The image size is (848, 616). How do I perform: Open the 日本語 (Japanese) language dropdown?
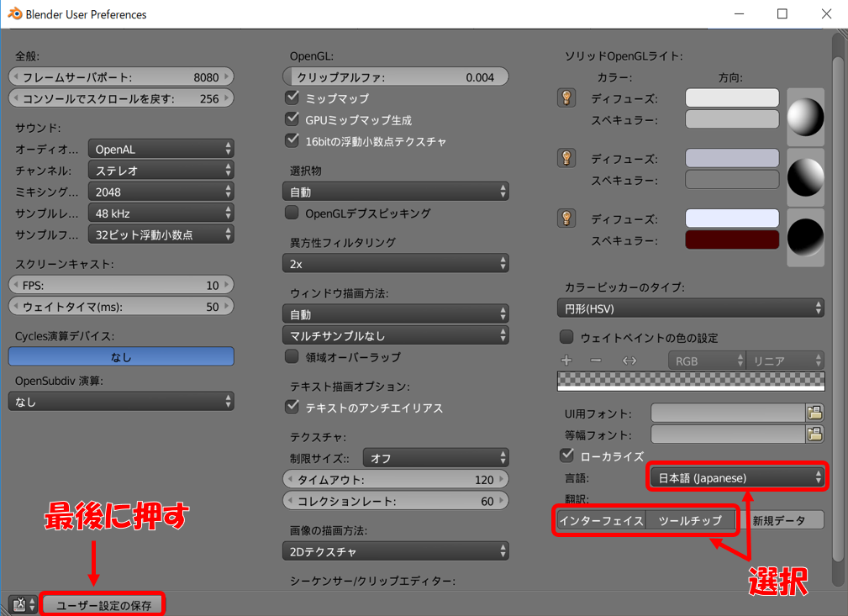[736, 477]
